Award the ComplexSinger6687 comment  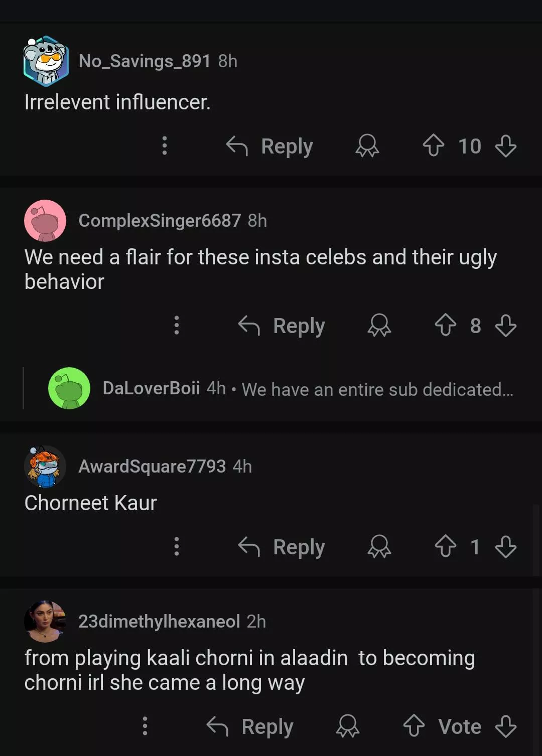coord(379,325)
